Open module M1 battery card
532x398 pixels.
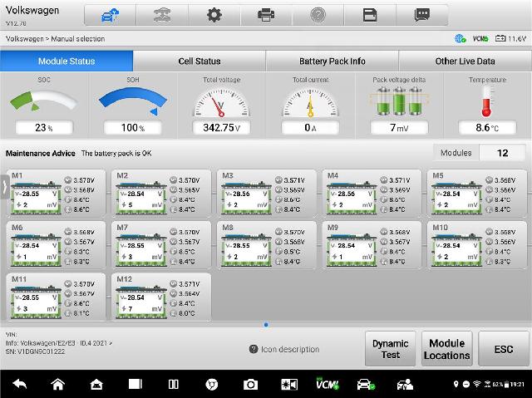pyautogui.click(x=56, y=193)
